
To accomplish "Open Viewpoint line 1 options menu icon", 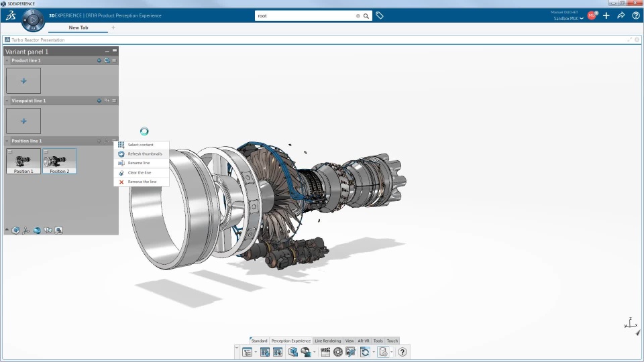I will coord(115,101).
